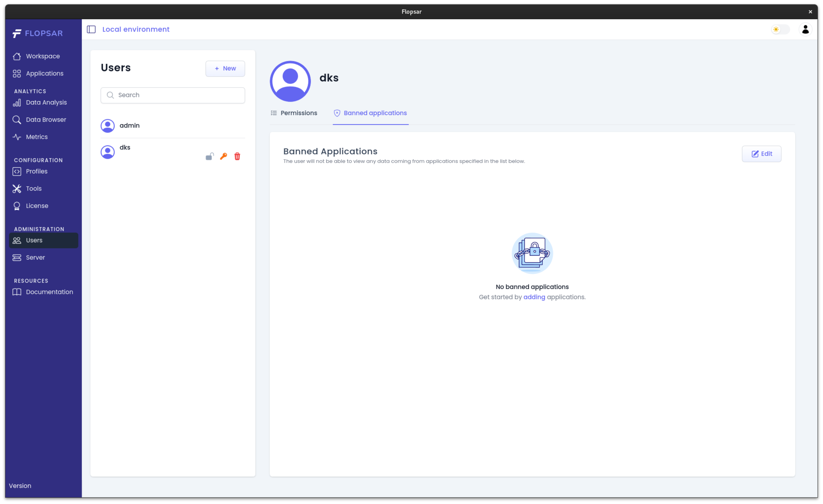The height and width of the screenshot is (504, 823).
Task: Open the Local environment header link
Action: coord(136,29)
